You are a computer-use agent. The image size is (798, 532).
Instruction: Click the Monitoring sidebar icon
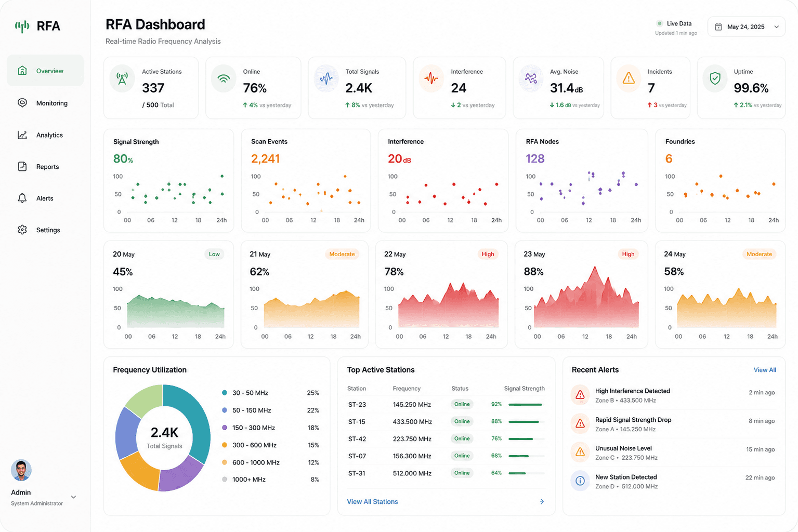click(x=22, y=103)
